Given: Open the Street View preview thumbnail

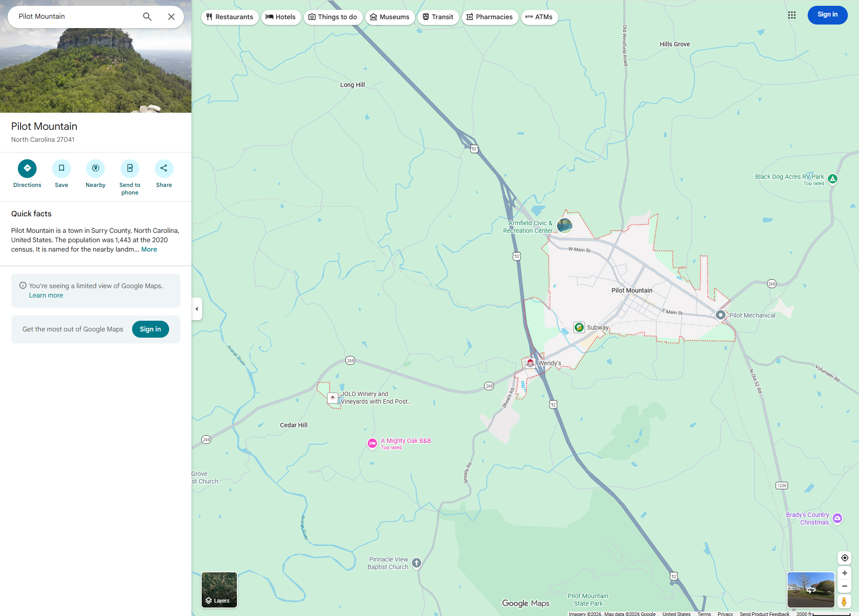Looking at the screenshot, I should coord(810,590).
